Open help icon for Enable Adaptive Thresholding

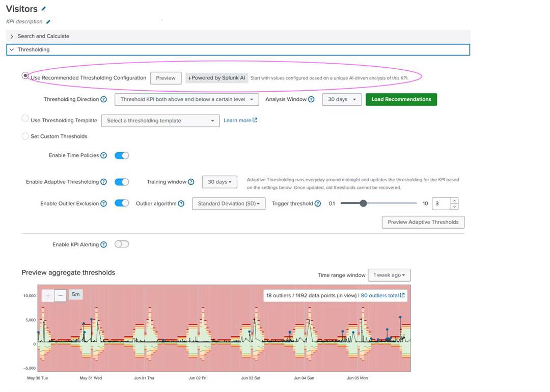[104, 182]
